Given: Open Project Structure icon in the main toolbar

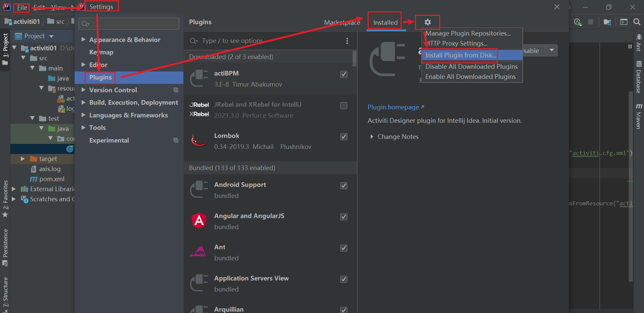Looking at the screenshot, I should click(607, 22).
